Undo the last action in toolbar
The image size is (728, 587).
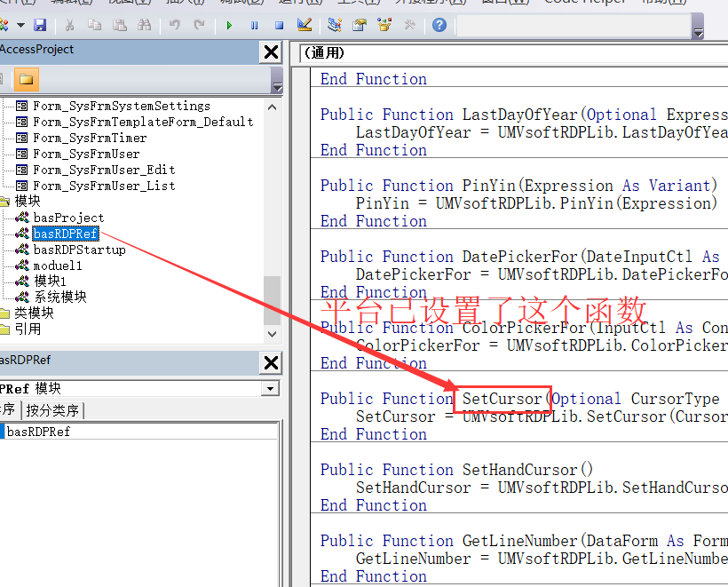175,25
